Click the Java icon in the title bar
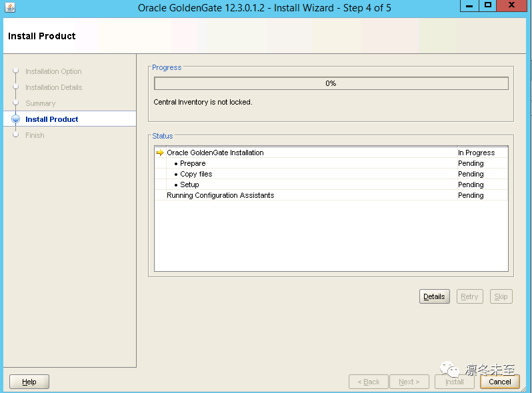The height and width of the screenshot is (393, 532). pos(10,7)
